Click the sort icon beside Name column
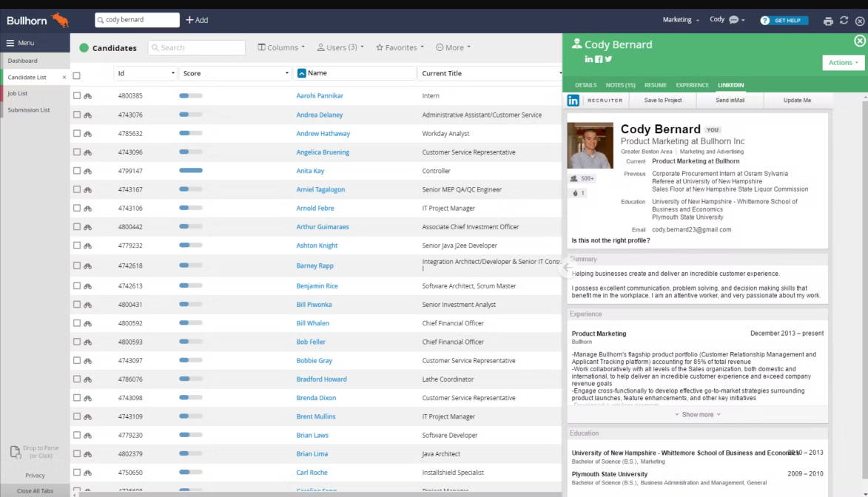This screenshot has width=868, height=497. tap(302, 73)
